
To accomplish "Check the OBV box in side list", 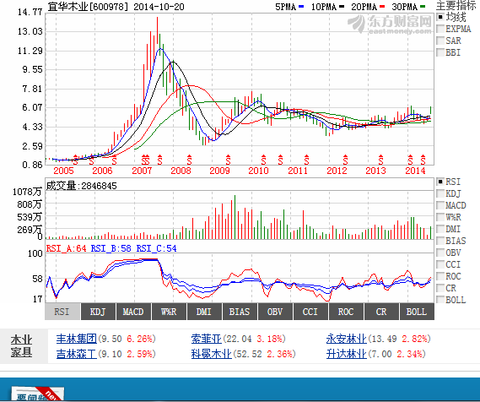I will [x=440, y=253].
